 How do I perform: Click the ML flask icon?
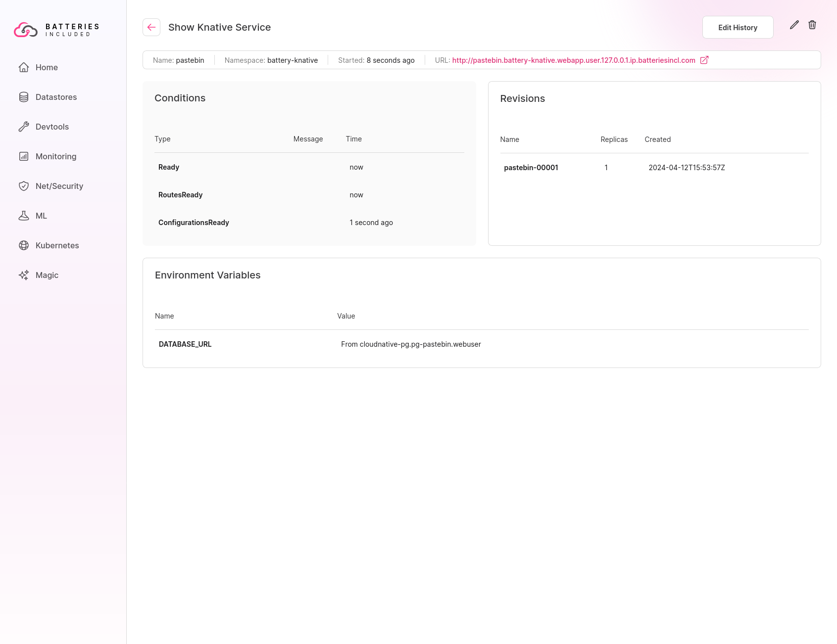point(24,216)
